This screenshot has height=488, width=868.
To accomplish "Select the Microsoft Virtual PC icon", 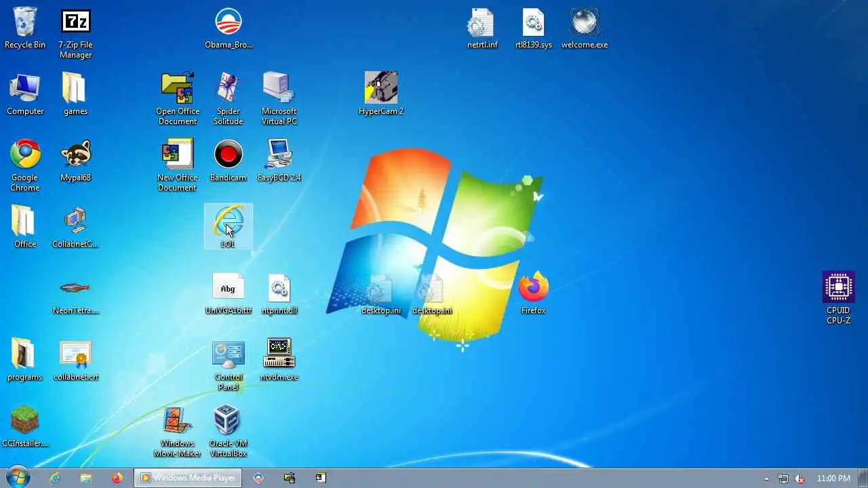I will tap(279, 100).
